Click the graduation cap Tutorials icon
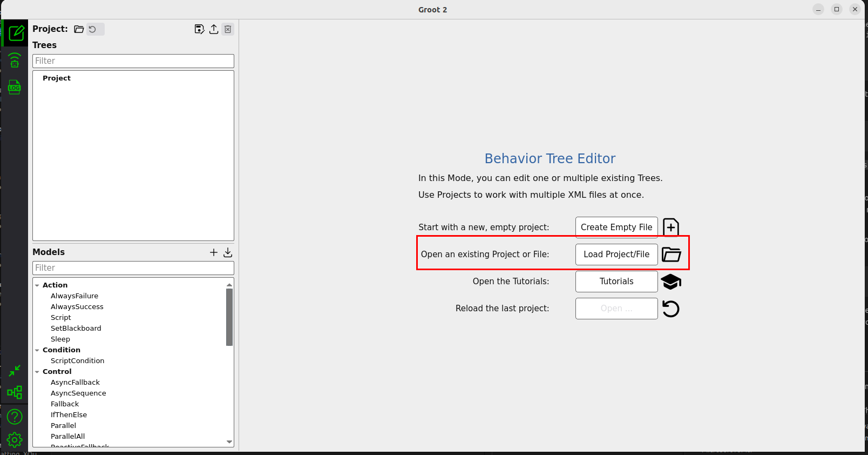 671,282
